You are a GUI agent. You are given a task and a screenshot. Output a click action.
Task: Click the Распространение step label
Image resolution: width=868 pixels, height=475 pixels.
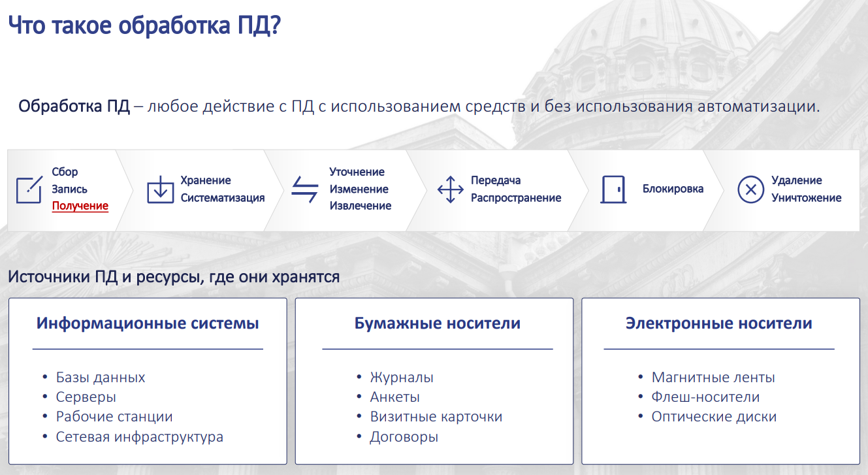[516, 198]
